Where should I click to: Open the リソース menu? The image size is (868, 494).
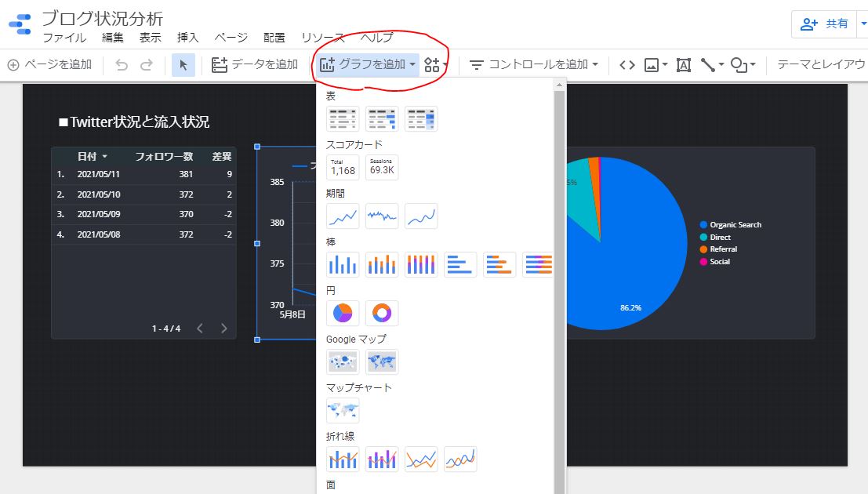click(322, 38)
